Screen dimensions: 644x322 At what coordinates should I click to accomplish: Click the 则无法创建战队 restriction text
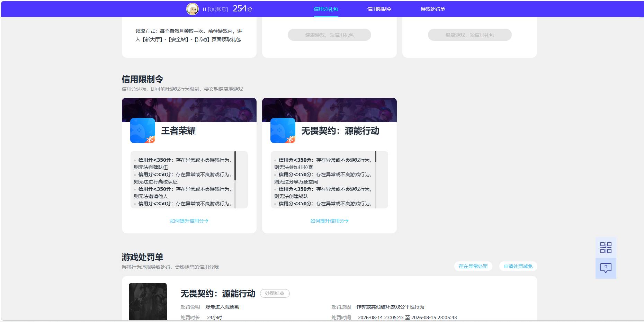click(x=291, y=196)
